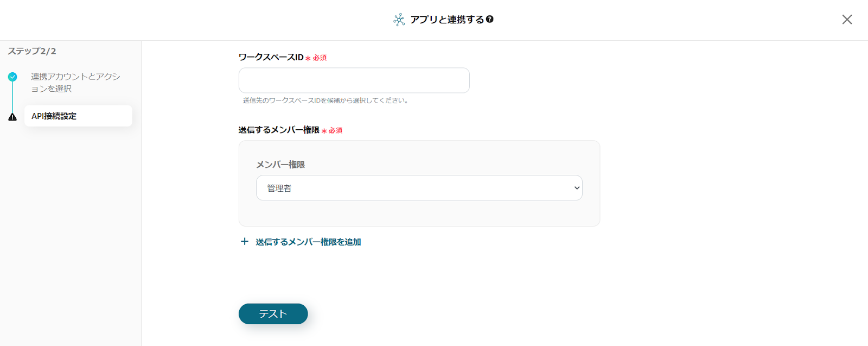The height and width of the screenshot is (346, 868).
Task: Select the API接続設定 step
Action: pyautogui.click(x=78, y=116)
